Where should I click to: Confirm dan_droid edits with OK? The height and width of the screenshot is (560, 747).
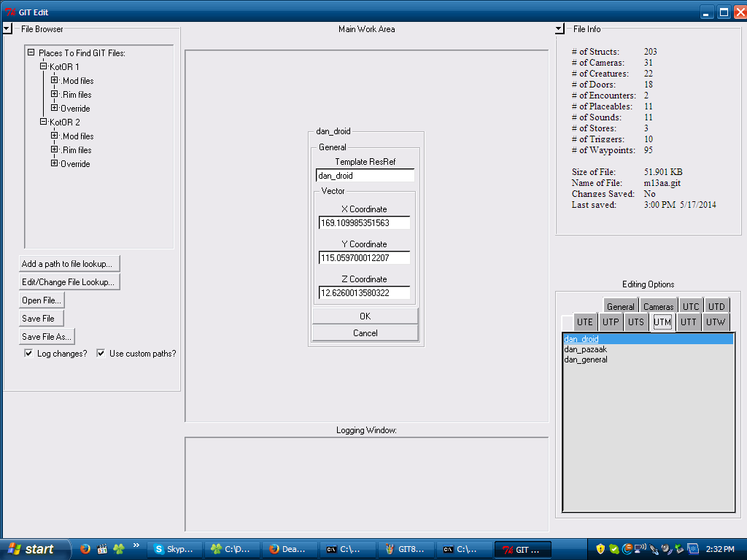[365, 316]
